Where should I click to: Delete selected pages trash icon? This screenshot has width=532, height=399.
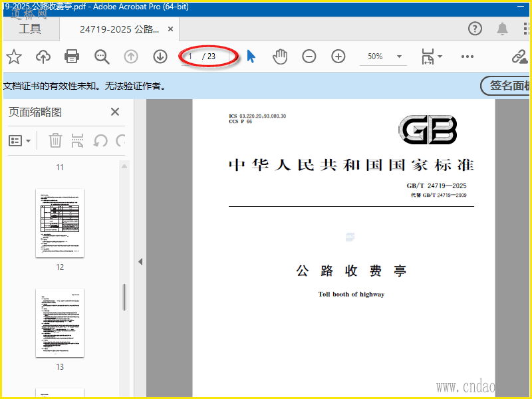tap(55, 140)
